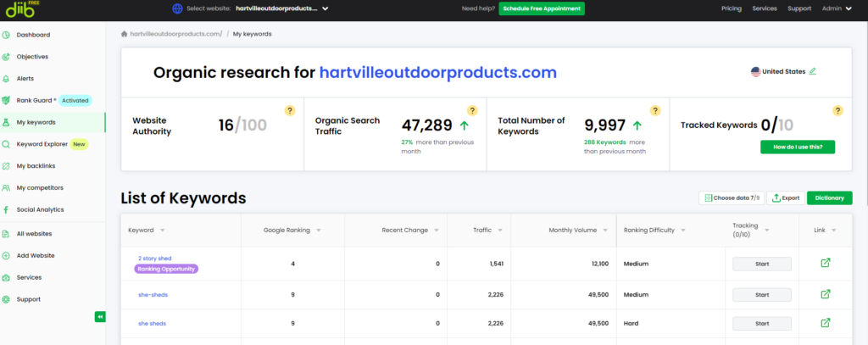868x345 pixels.
Task: Sort by Monthly Volume column arrow
Action: point(605,231)
